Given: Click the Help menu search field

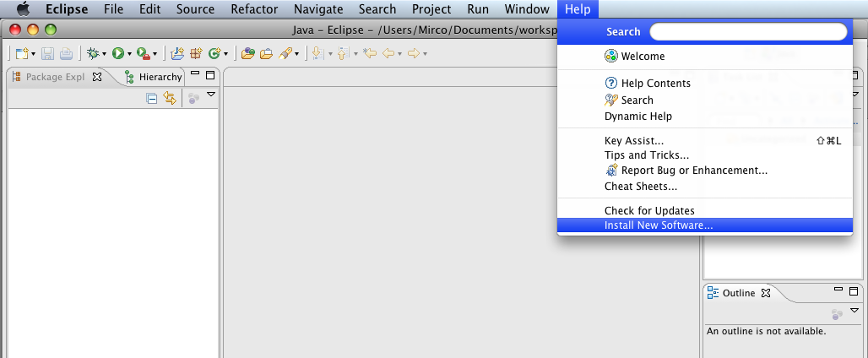Looking at the screenshot, I should point(748,31).
